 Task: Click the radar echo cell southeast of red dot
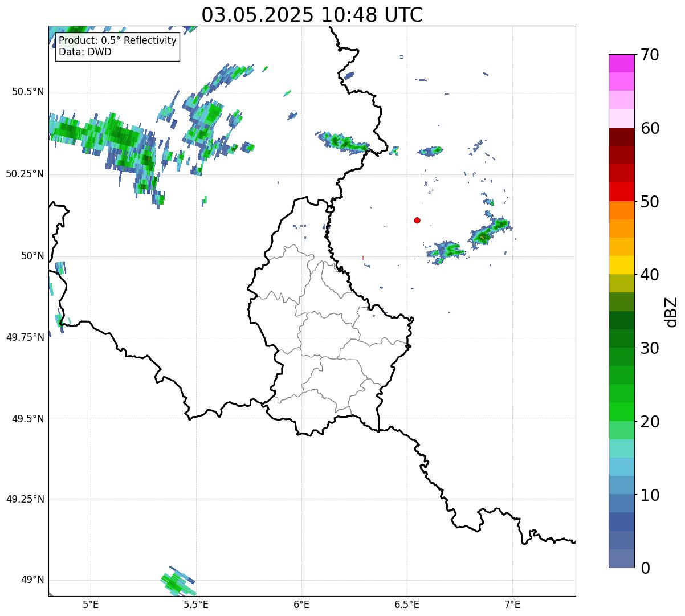coord(446,251)
